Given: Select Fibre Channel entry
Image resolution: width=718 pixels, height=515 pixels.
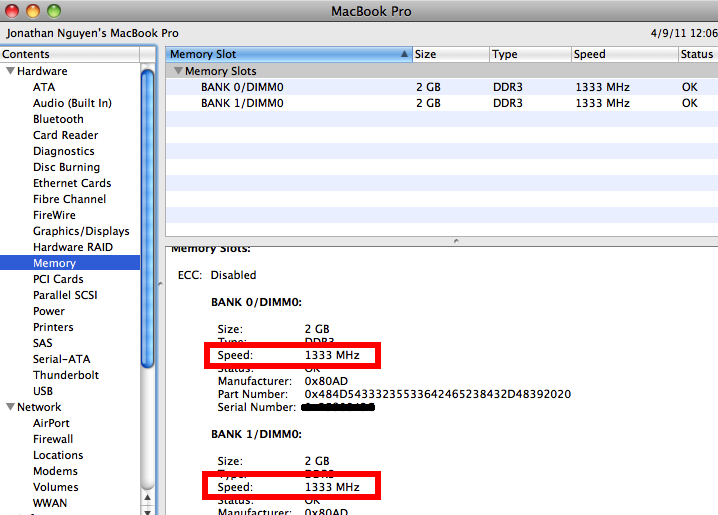Looking at the screenshot, I should pyautogui.click(x=69, y=199).
